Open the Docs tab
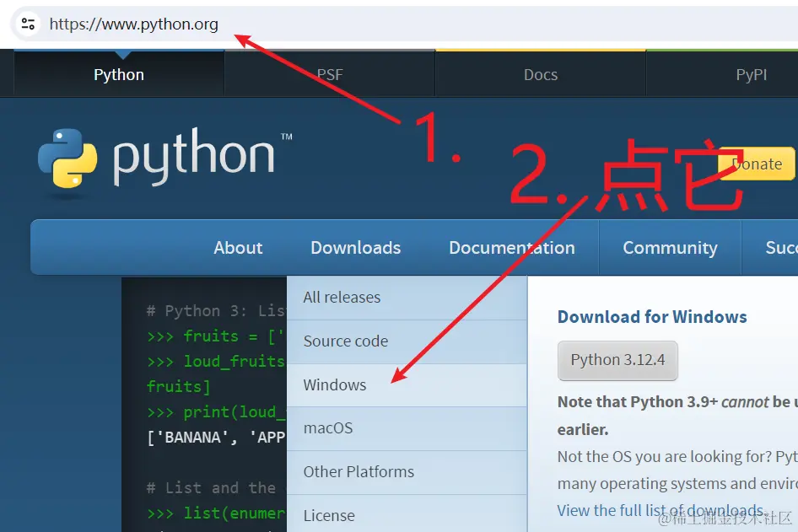 point(541,74)
